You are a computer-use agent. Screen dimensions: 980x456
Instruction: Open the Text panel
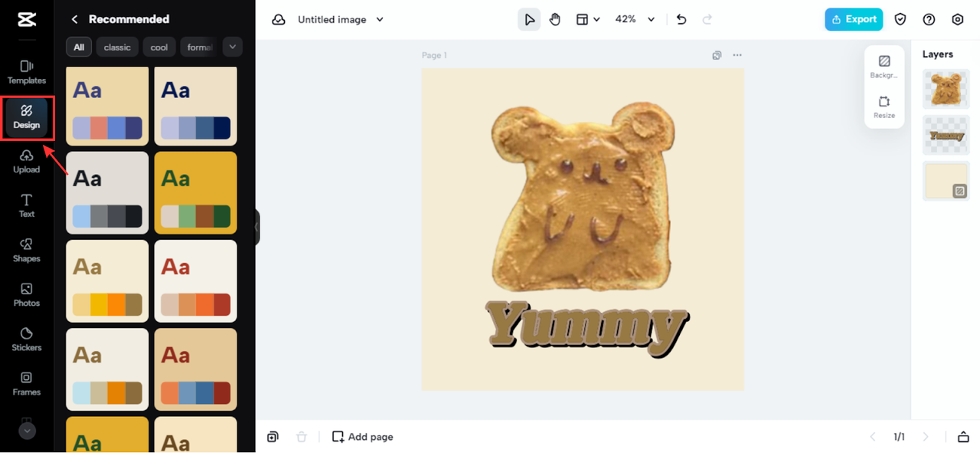27,205
